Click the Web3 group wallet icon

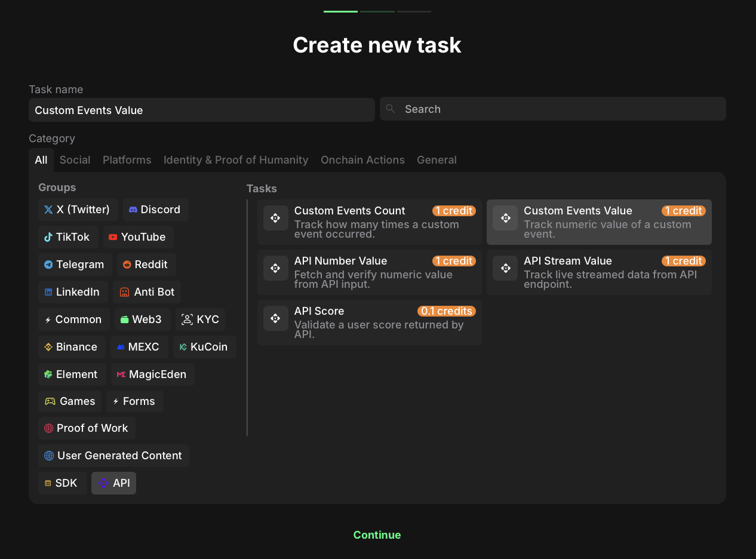coord(125,320)
